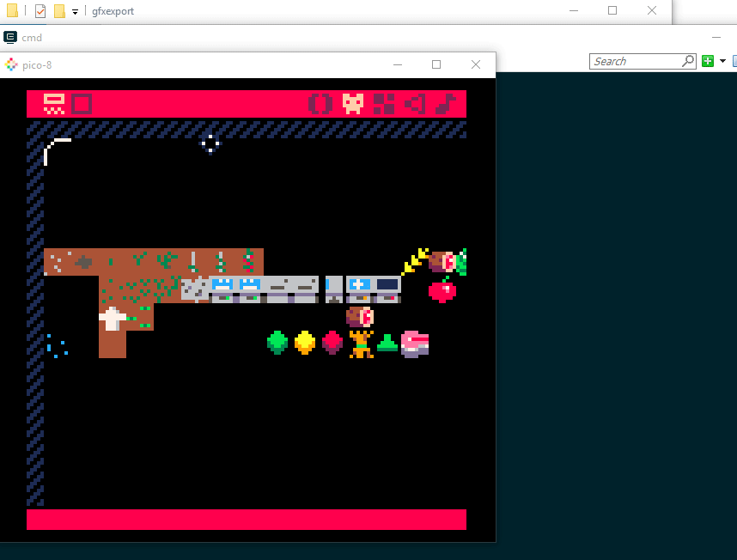This screenshot has width=737, height=560.
Task: Open the PICO-8 map editor
Action: coord(384,104)
